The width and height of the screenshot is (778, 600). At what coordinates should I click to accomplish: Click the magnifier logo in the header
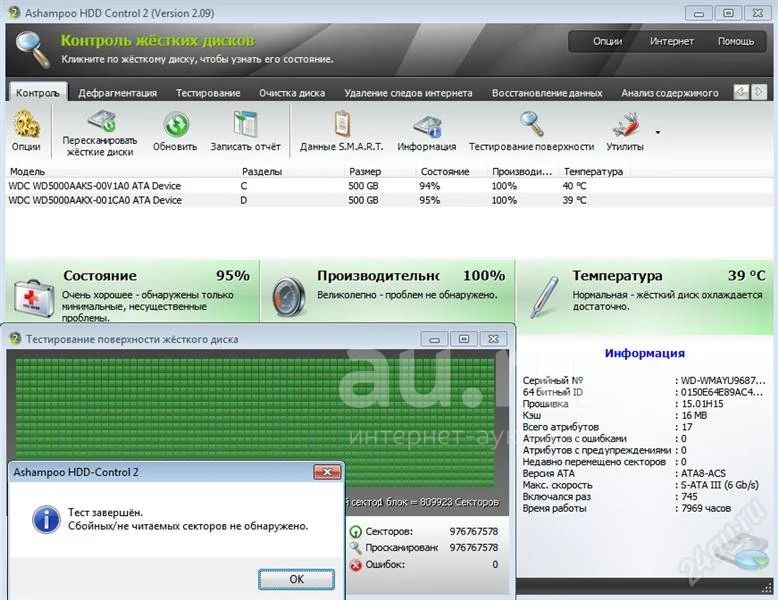33,49
